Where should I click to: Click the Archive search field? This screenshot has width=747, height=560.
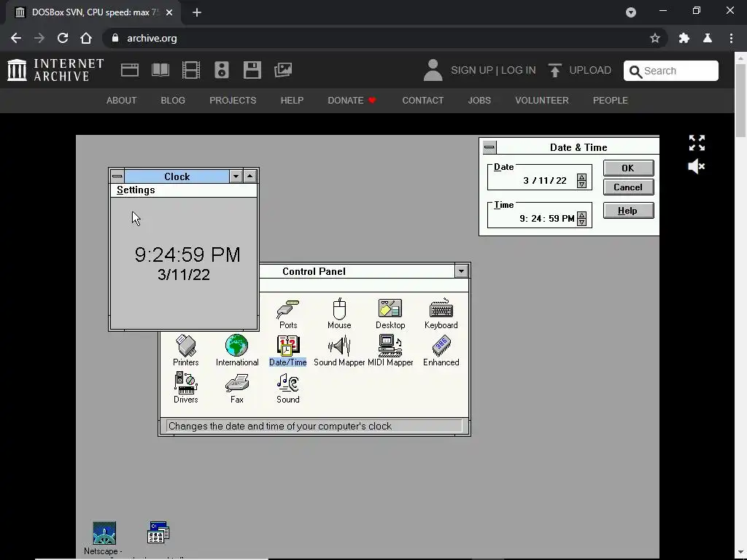671,71
